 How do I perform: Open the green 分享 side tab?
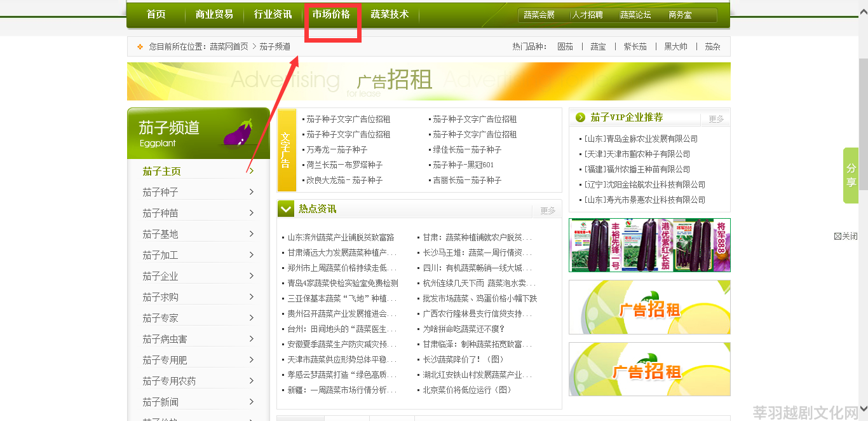tap(851, 176)
